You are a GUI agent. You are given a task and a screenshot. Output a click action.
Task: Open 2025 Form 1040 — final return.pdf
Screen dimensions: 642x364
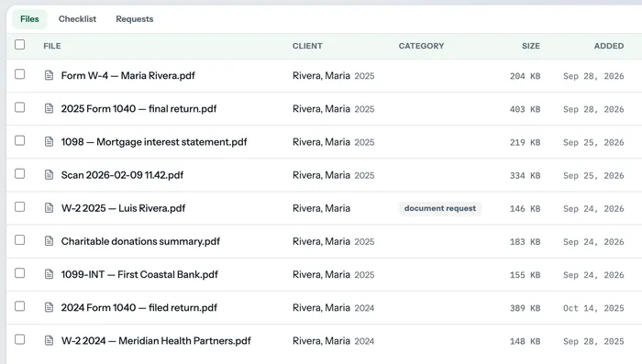pos(138,109)
